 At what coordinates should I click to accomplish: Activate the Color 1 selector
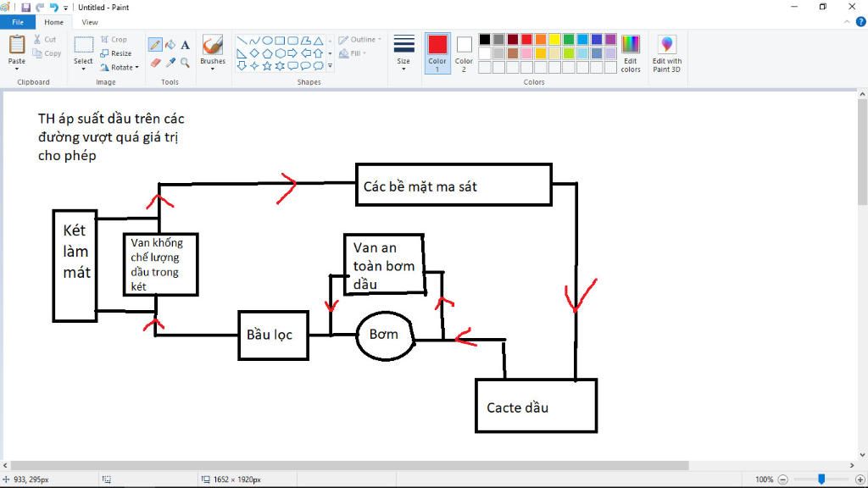437,53
